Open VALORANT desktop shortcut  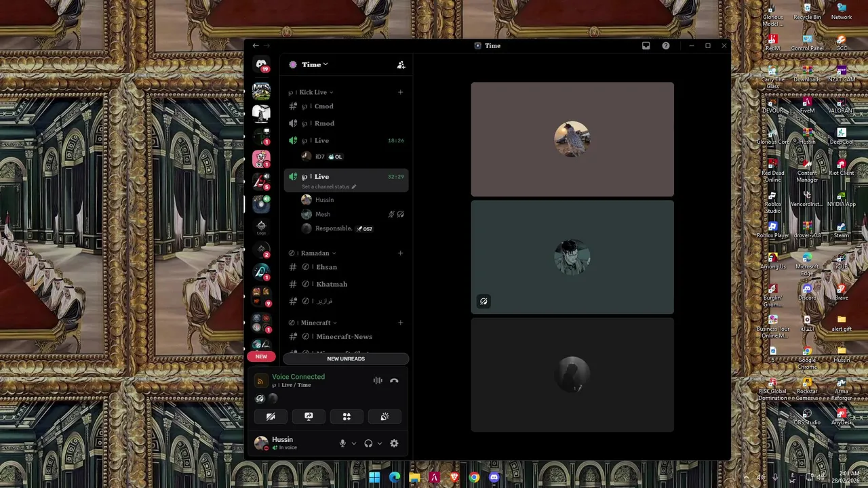(842, 105)
